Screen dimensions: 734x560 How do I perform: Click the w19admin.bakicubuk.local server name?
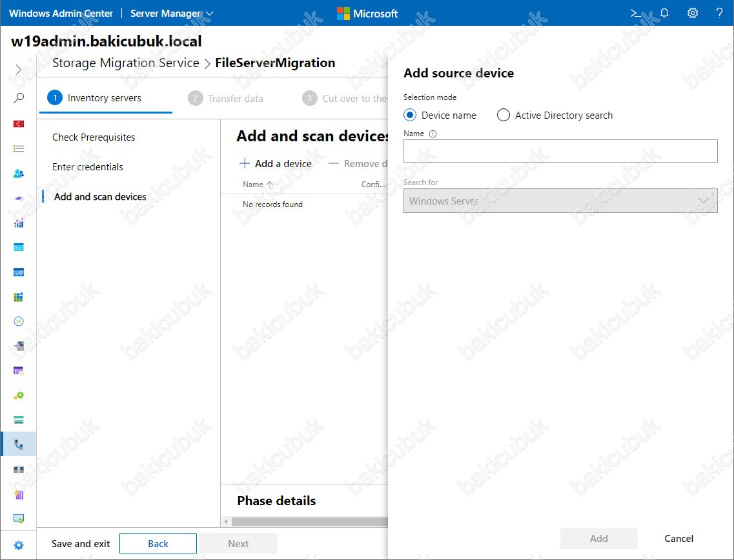coord(107,41)
